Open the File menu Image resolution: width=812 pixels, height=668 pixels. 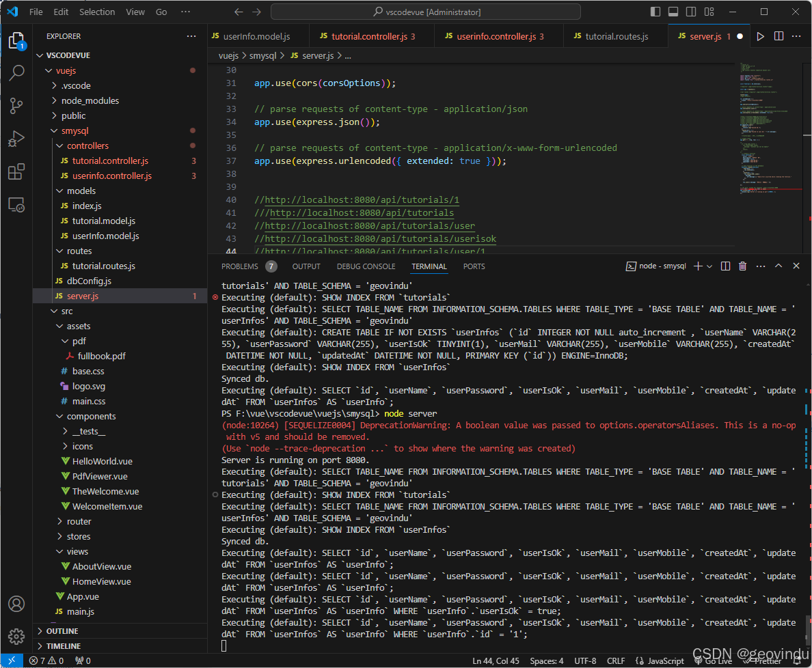(36, 11)
